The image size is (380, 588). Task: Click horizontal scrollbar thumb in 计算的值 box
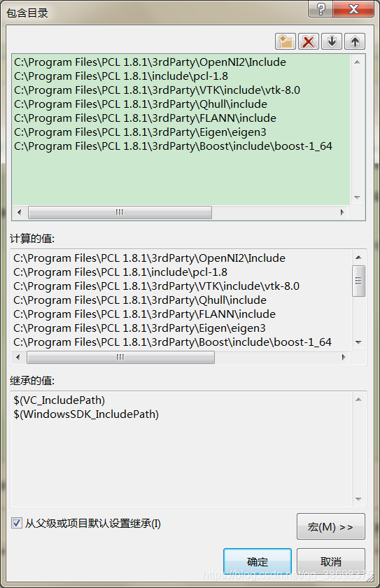(120, 358)
